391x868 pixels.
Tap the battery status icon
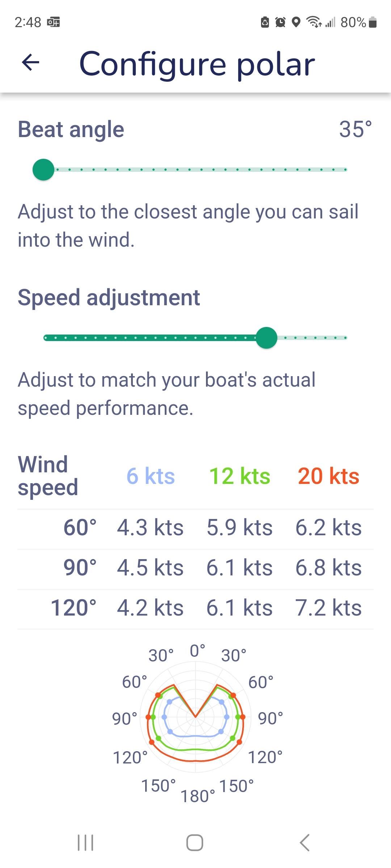[373, 22]
